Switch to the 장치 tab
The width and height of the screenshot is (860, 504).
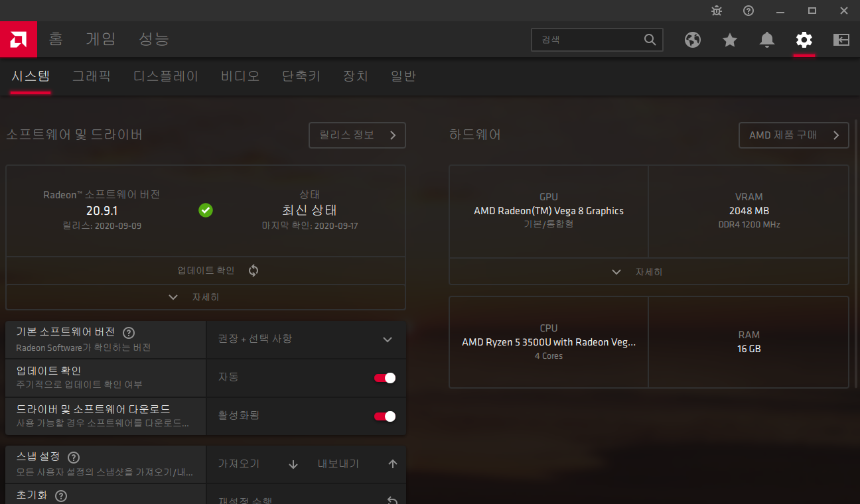(x=356, y=76)
